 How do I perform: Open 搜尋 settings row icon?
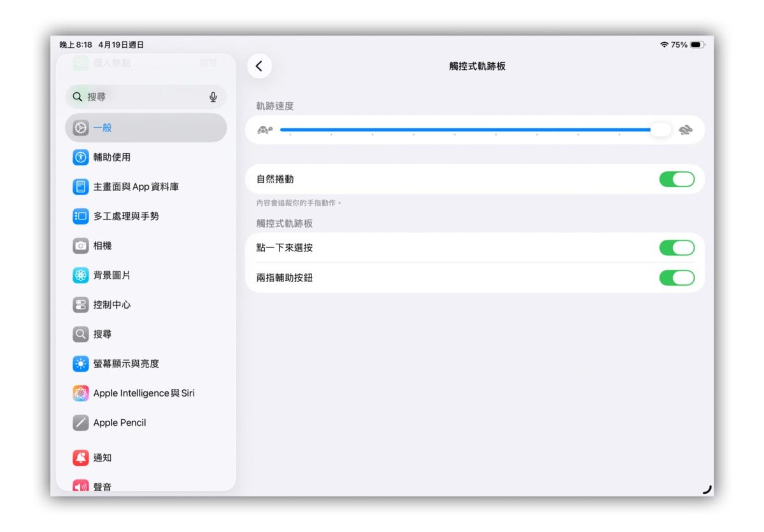80,334
